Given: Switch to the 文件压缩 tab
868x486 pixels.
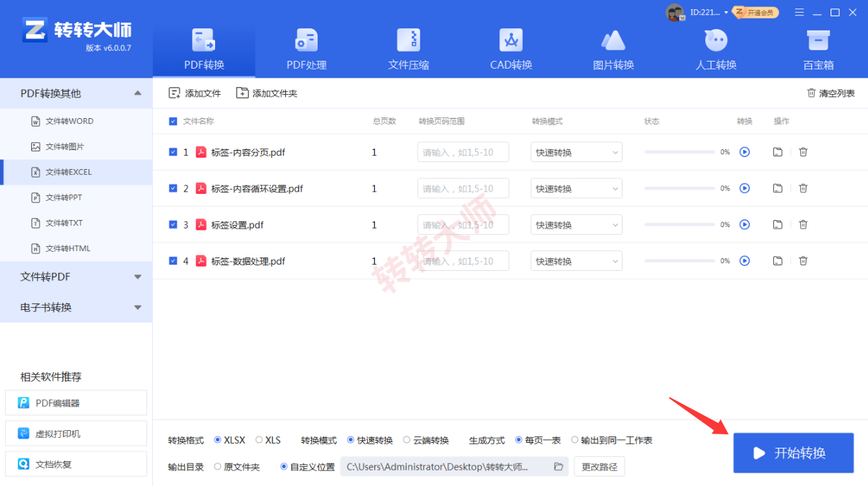Looking at the screenshot, I should pos(409,48).
